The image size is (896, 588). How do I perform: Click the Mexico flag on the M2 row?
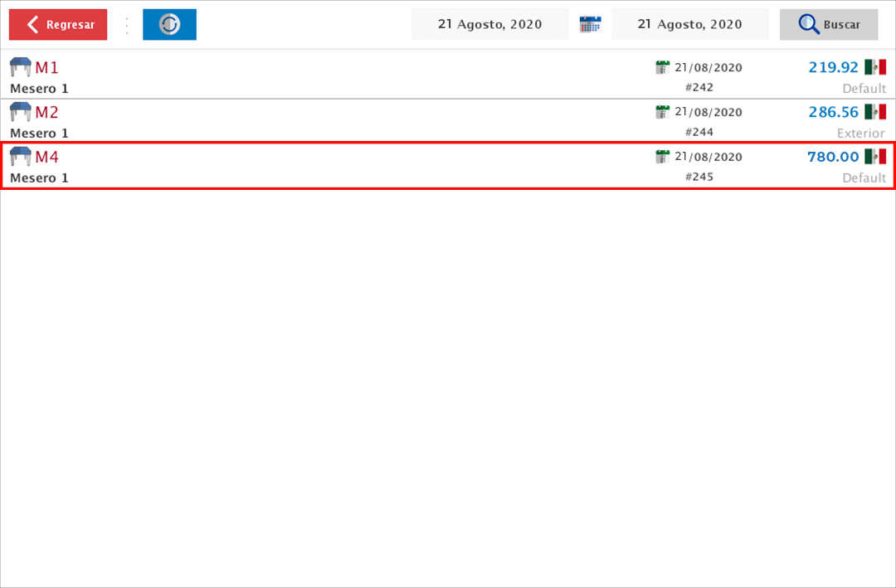pyautogui.click(x=874, y=112)
